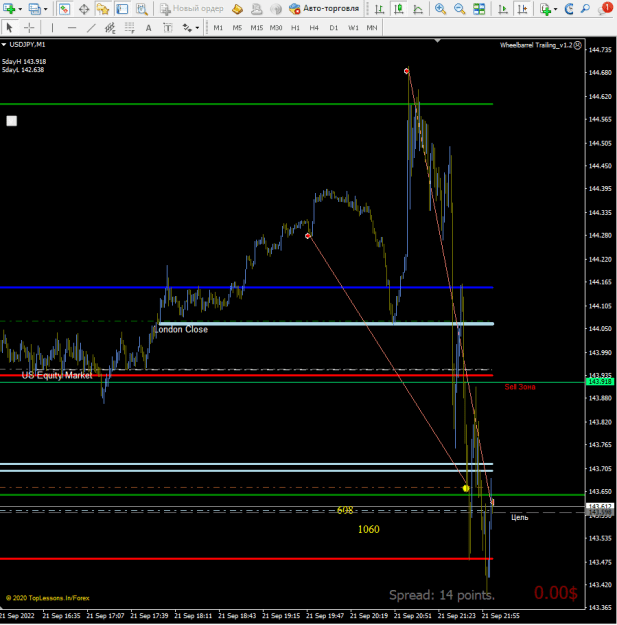Select the Equidistant Channel tool
The image size is (617, 625).
(110, 28)
